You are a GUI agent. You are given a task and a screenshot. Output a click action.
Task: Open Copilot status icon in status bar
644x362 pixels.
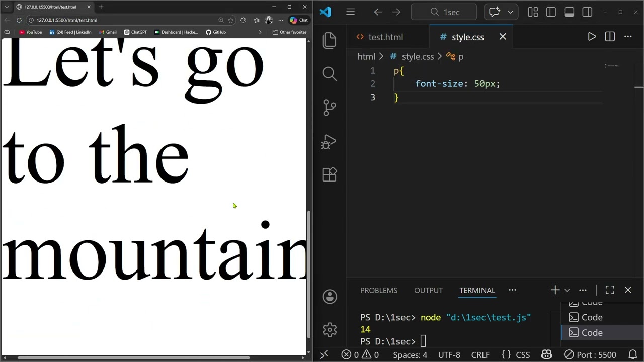[546, 355]
